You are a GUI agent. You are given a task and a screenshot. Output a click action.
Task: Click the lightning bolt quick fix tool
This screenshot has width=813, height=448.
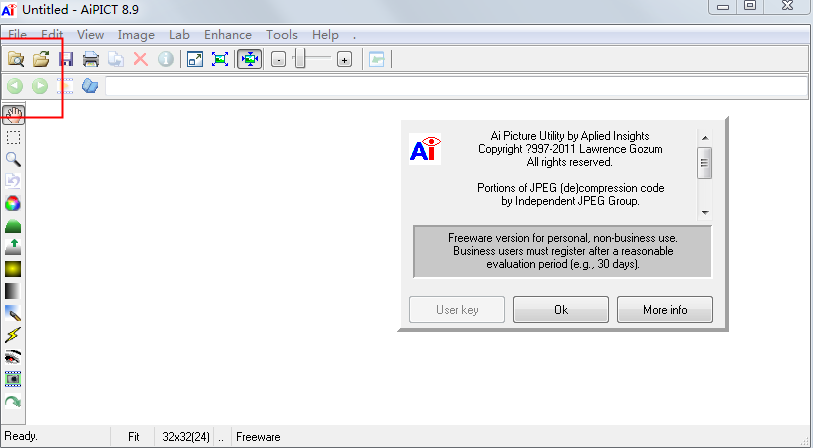coord(13,335)
